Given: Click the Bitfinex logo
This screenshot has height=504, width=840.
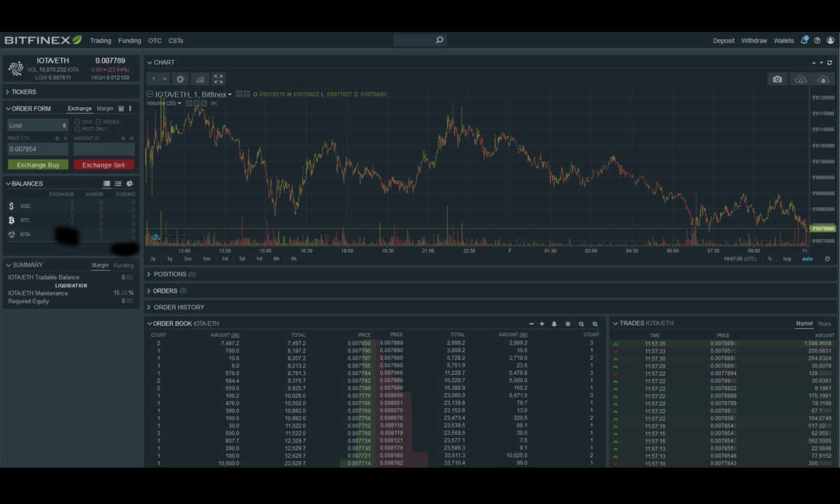Looking at the screenshot, I should coord(43,41).
